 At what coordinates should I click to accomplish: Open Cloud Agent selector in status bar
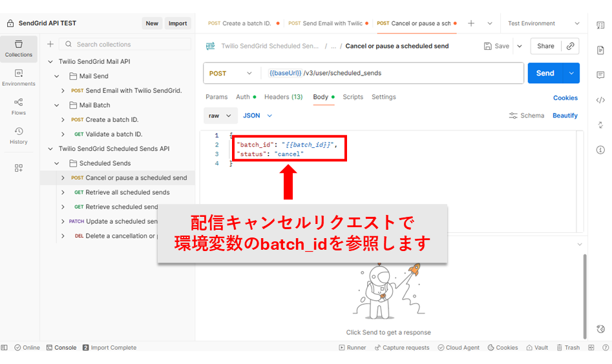click(x=458, y=348)
